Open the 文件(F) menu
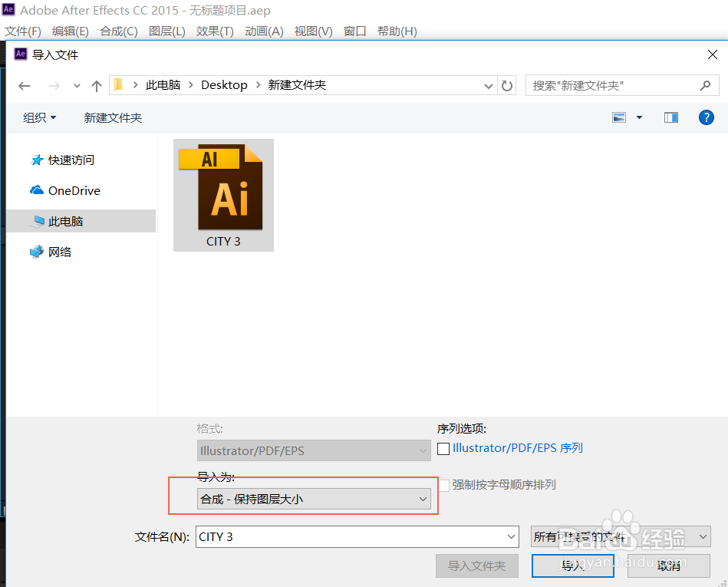The width and height of the screenshot is (728, 587). (23, 31)
